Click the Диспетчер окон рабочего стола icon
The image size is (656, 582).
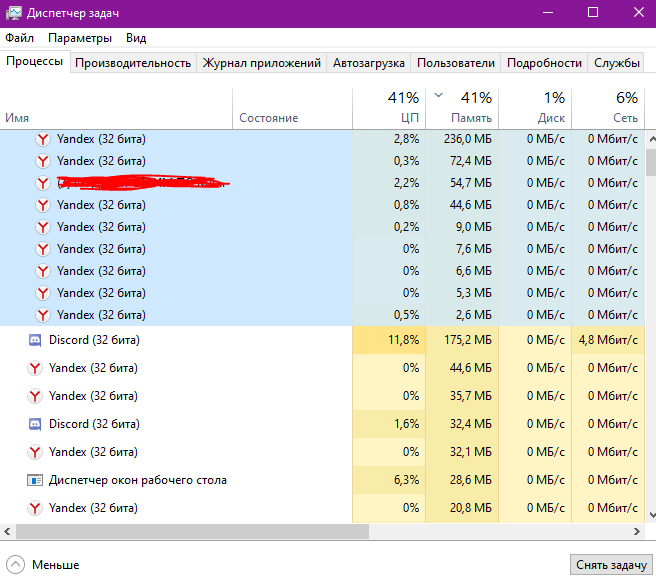click(x=35, y=480)
